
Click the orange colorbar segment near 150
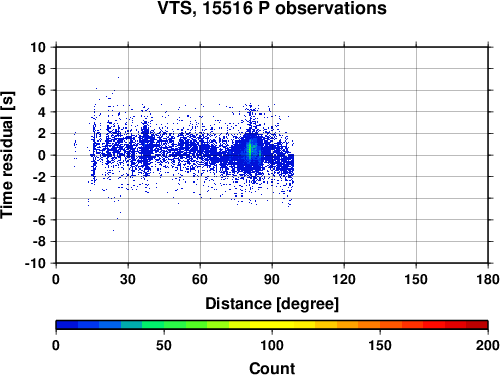(x=380, y=325)
